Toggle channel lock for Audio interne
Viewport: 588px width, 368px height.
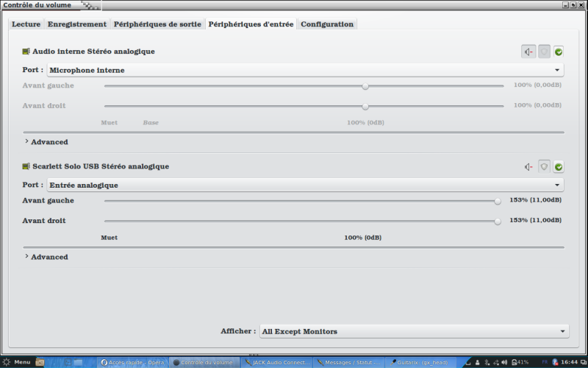[544, 52]
